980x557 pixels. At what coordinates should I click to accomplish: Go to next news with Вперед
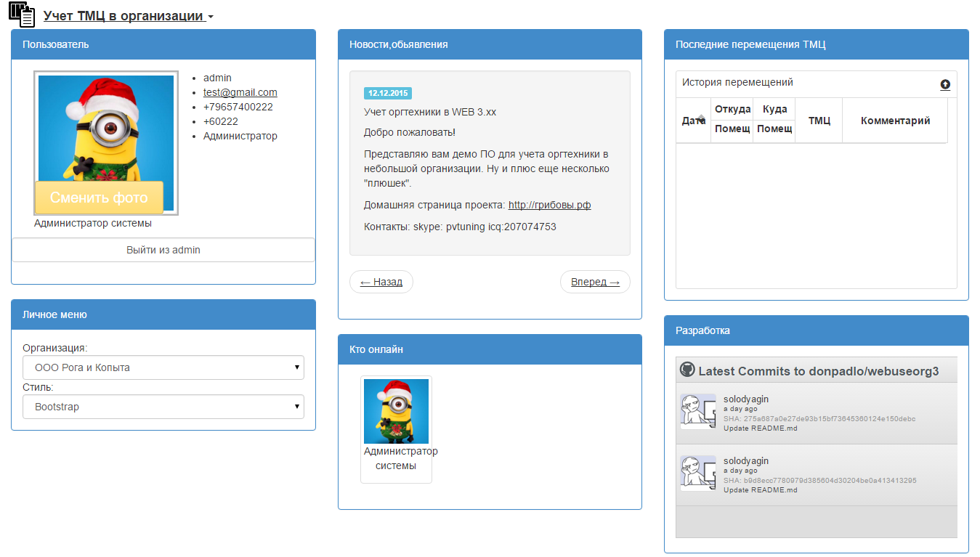(x=595, y=282)
